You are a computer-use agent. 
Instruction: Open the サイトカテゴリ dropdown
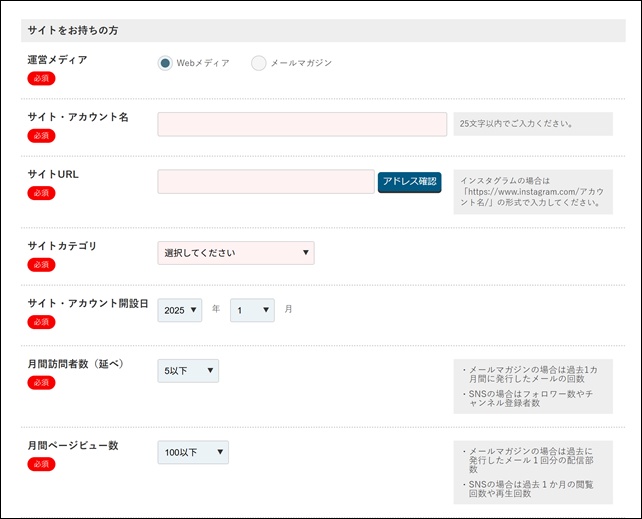[236, 253]
